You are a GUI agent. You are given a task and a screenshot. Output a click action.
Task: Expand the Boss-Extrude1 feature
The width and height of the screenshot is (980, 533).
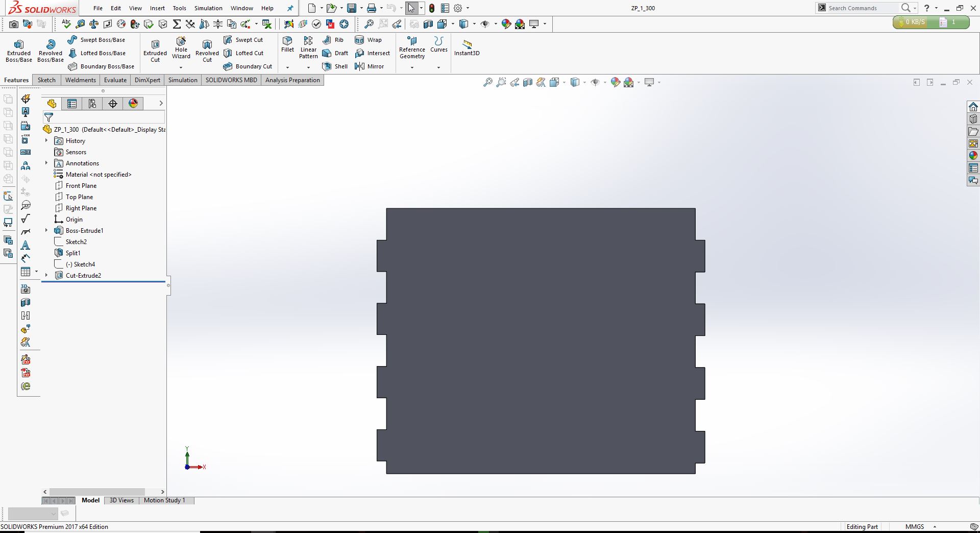point(46,230)
